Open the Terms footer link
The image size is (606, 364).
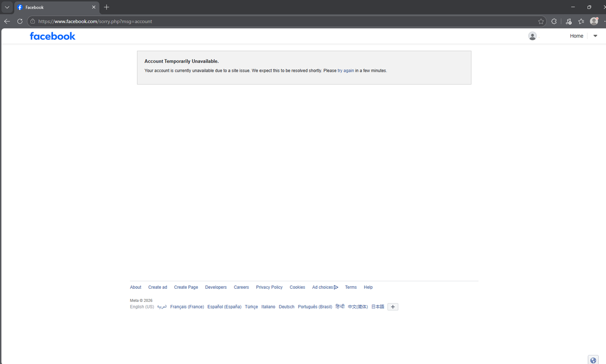[351, 287]
